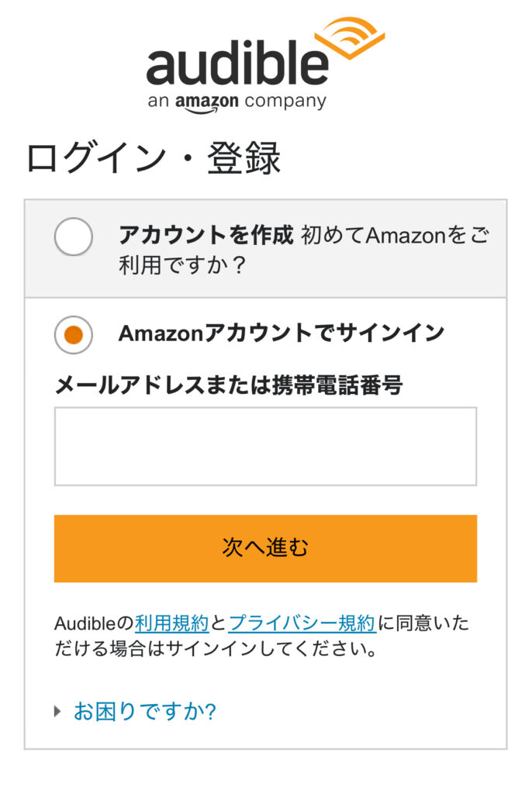Click the Audibleの agreement text
The height and width of the screenshot is (794, 532).
[x=95, y=623]
